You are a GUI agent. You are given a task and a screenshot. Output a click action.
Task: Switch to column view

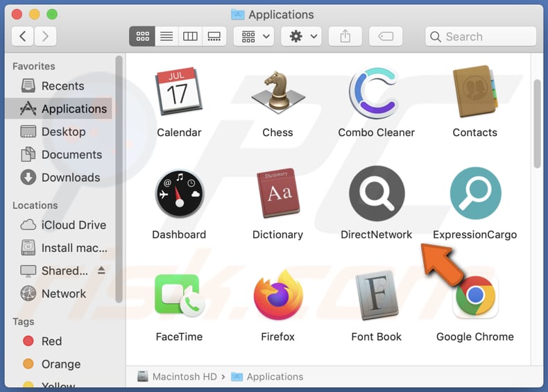[x=190, y=36]
